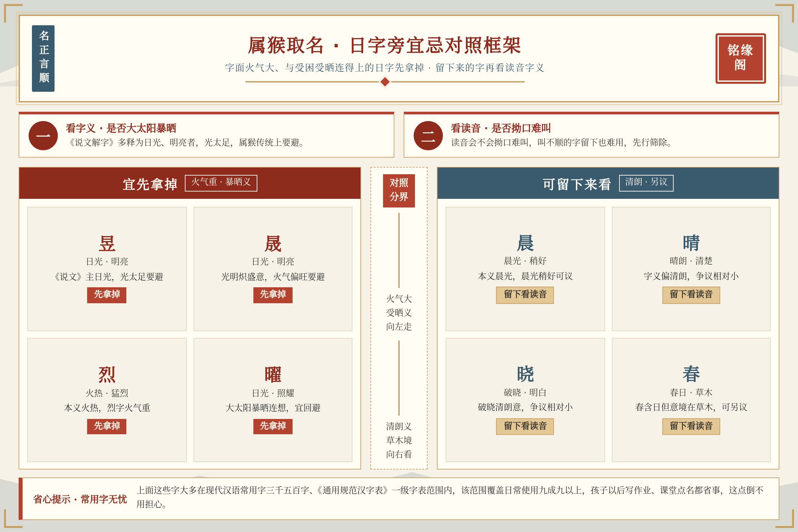Select the 宜先拿掉 section header
The height and width of the screenshot is (532, 798).
[190, 183]
